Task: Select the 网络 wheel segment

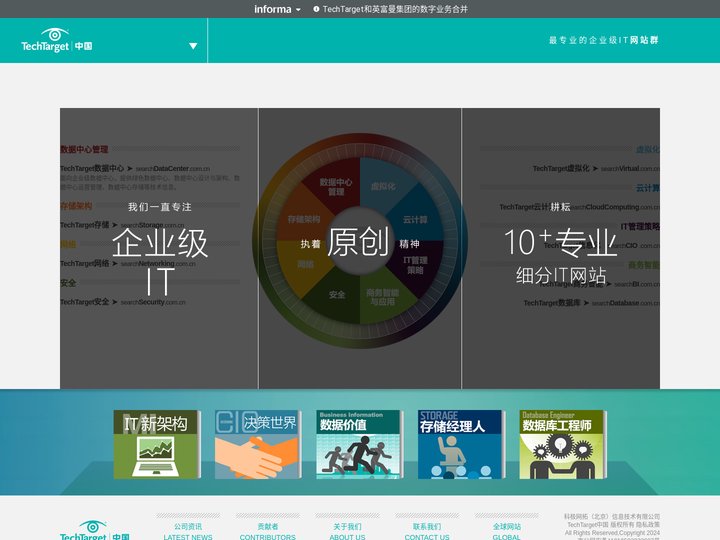Action: pos(305,264)
